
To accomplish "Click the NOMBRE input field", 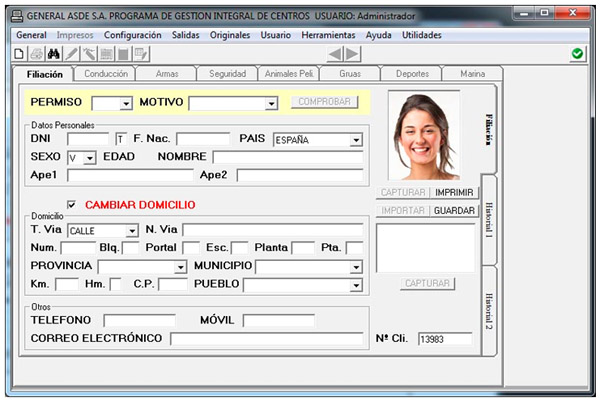I will [x=287, y=158].
